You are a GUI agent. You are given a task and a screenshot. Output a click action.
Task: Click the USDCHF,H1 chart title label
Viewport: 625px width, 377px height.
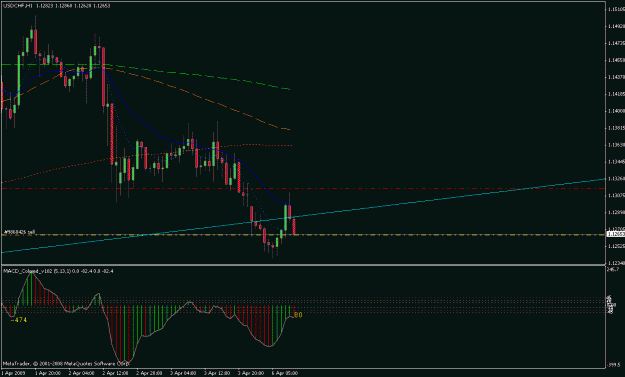19,6
